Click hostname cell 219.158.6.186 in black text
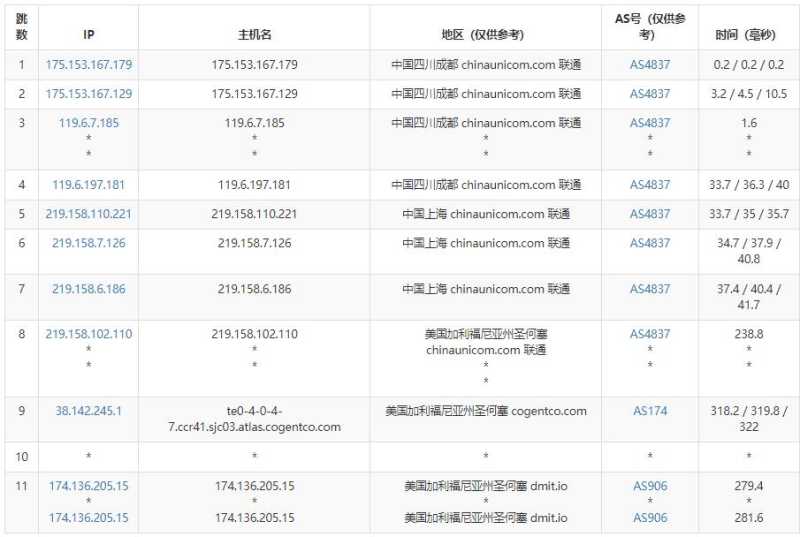 coord(255,289)
